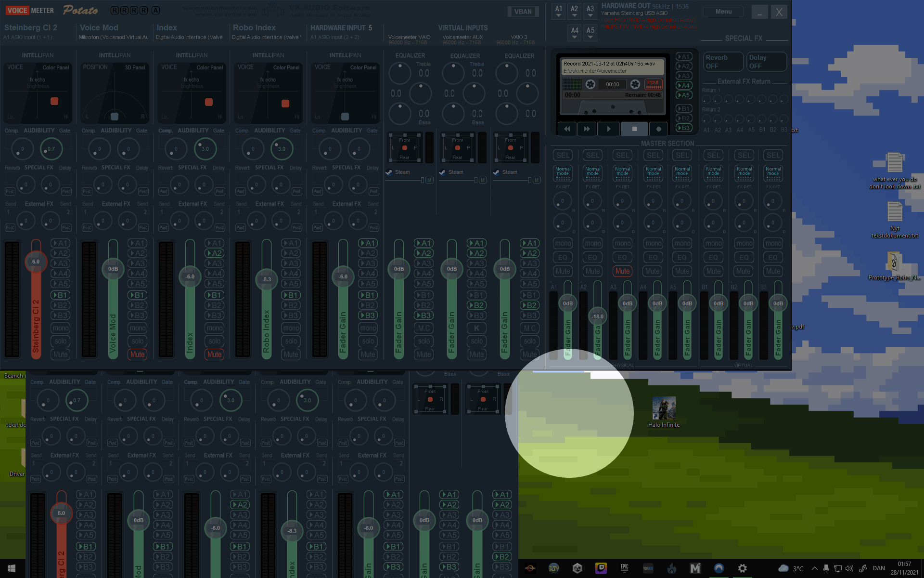Viewport: 924px width, 578px height.
Task: Click the recorder fast-forward button
Action: (587, 129)
